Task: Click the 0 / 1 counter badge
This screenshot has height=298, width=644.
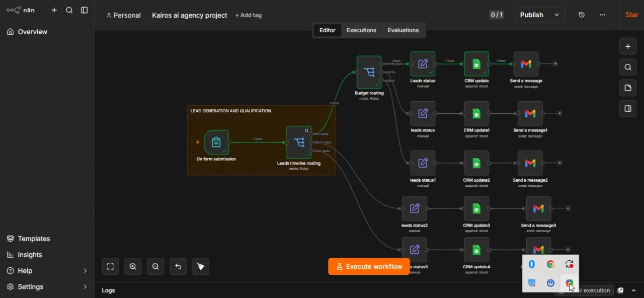Action: tap(497, 15)
